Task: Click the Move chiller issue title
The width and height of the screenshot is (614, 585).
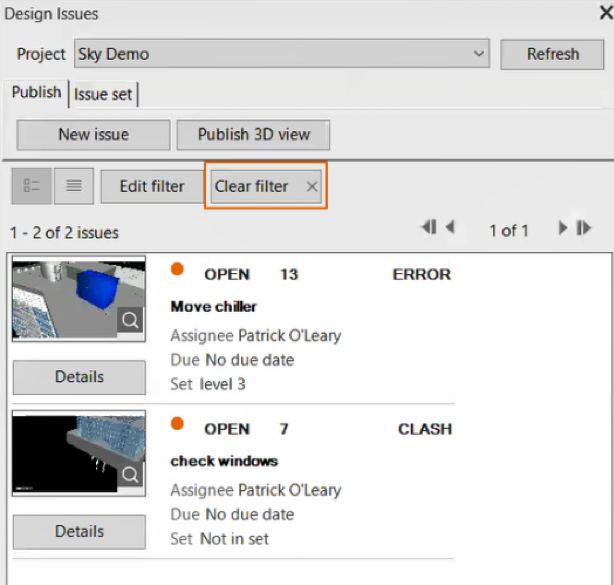Action: pos(214,307)
